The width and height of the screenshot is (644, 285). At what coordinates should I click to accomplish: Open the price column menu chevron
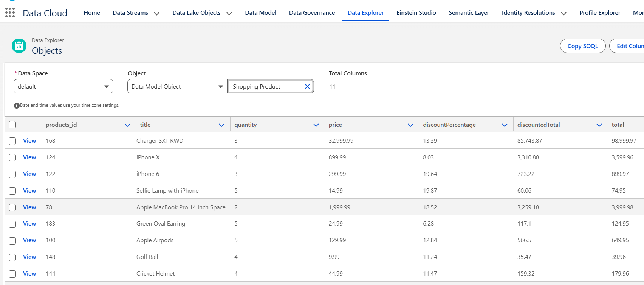click(x=410, y=125)
